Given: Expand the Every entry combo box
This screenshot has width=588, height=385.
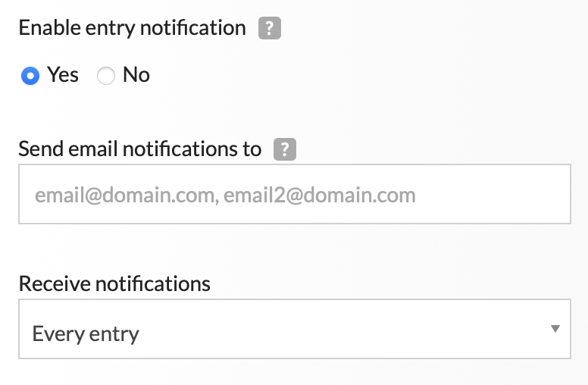Looking at the screenshot, I should [x=294, y=329].
